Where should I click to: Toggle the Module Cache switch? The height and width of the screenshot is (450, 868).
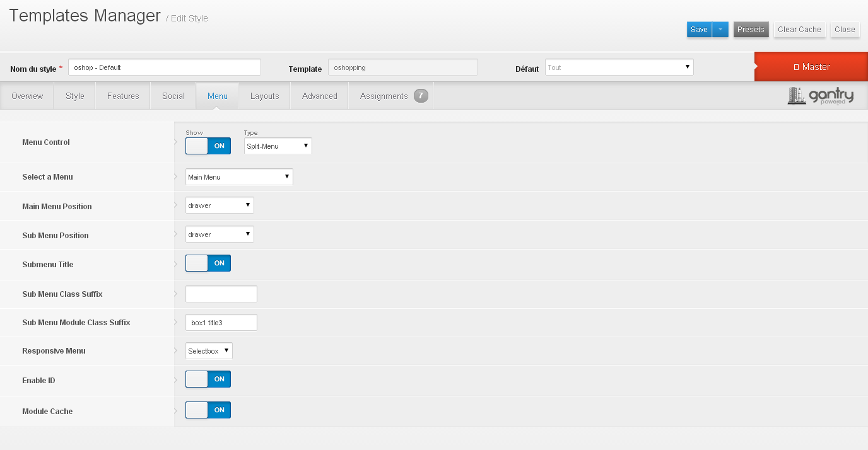pos(208,410)
